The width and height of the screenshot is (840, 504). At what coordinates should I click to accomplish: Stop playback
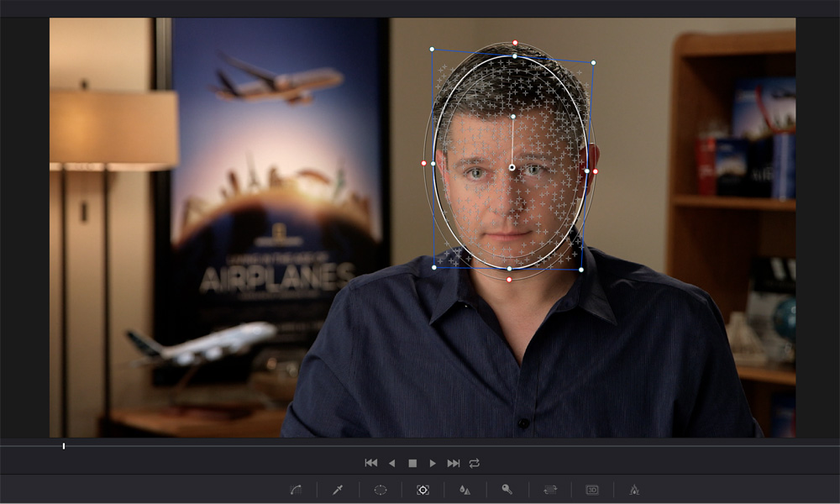click(412, 463)
